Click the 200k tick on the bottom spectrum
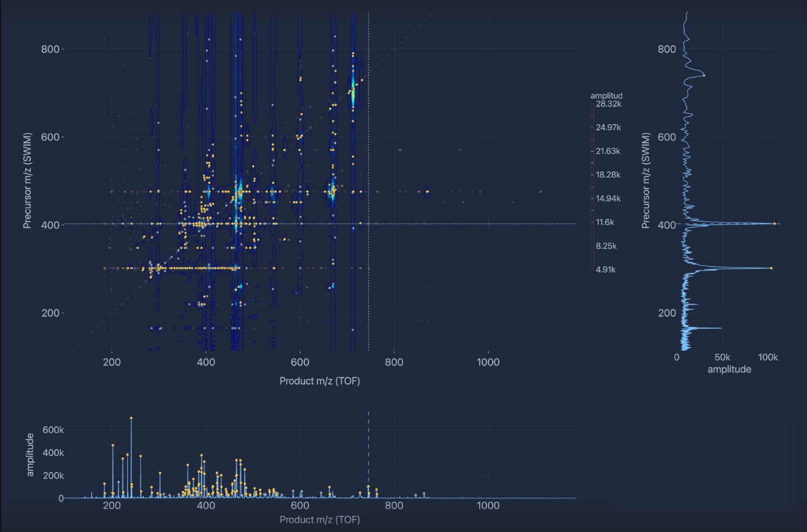The image size is (807, 532). click(52, 476)
